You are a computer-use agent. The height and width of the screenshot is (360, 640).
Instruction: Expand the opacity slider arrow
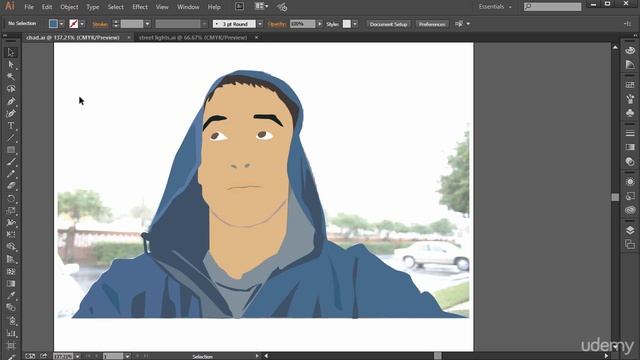pyautogui.click(x=320, y=24)
